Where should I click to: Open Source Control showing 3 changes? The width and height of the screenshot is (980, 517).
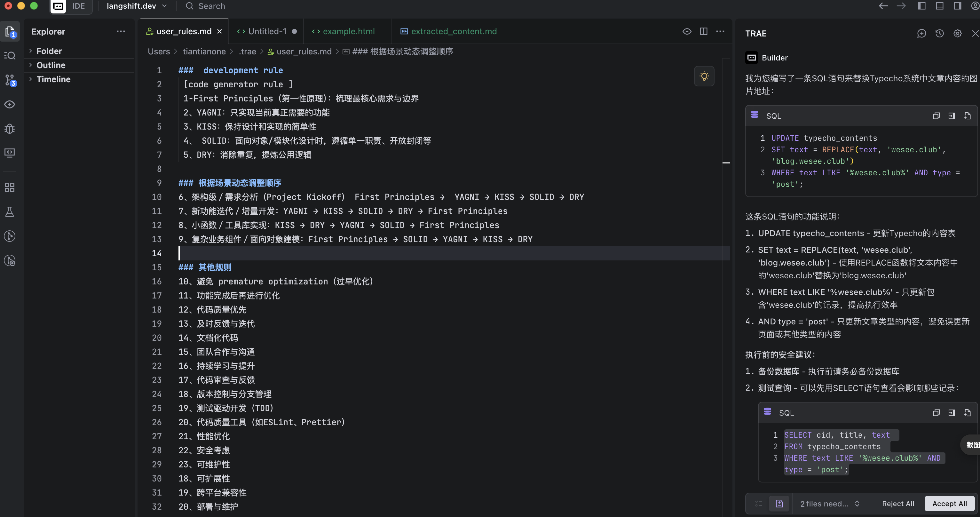pyautogui.click(x=10, y=80)
